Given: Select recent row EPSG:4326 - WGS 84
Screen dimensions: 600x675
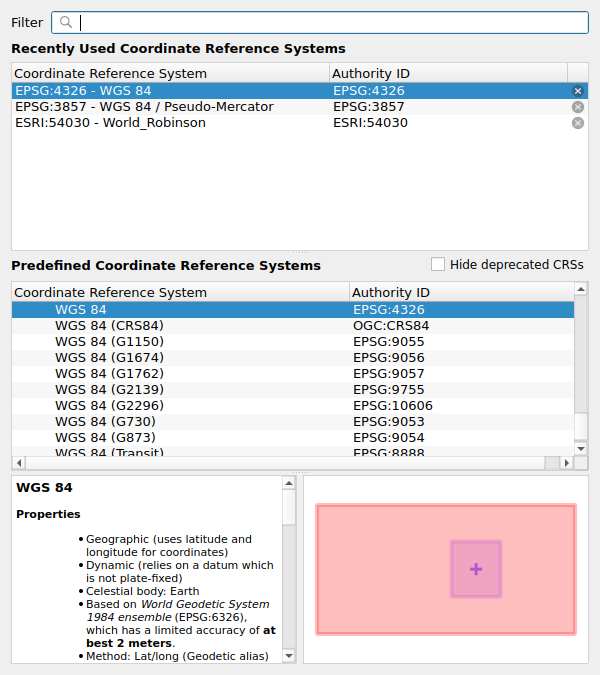Looking at the screenshot, I should point(300,91).
